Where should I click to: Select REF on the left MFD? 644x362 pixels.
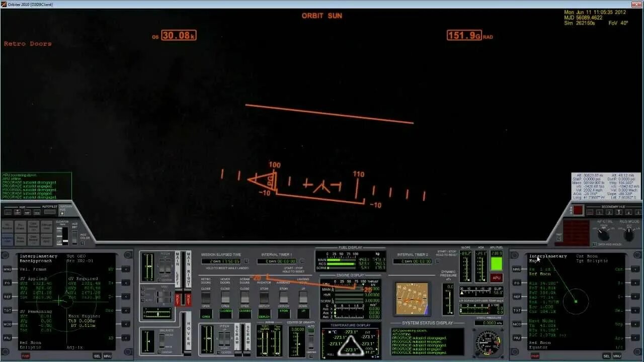pos(8,297)
